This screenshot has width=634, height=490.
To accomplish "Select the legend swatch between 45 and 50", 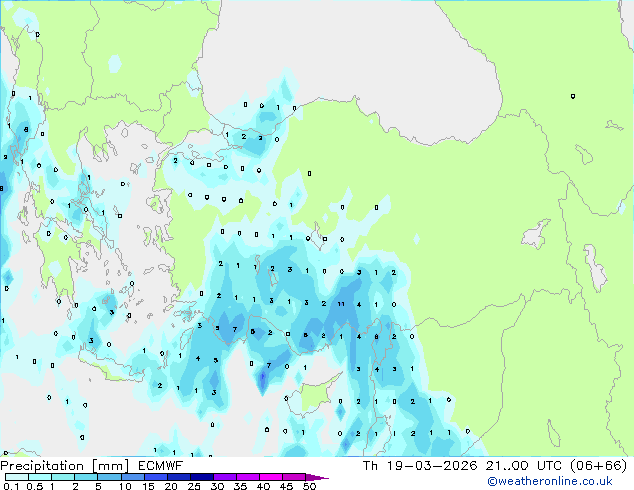I will [x=294, y=477].
